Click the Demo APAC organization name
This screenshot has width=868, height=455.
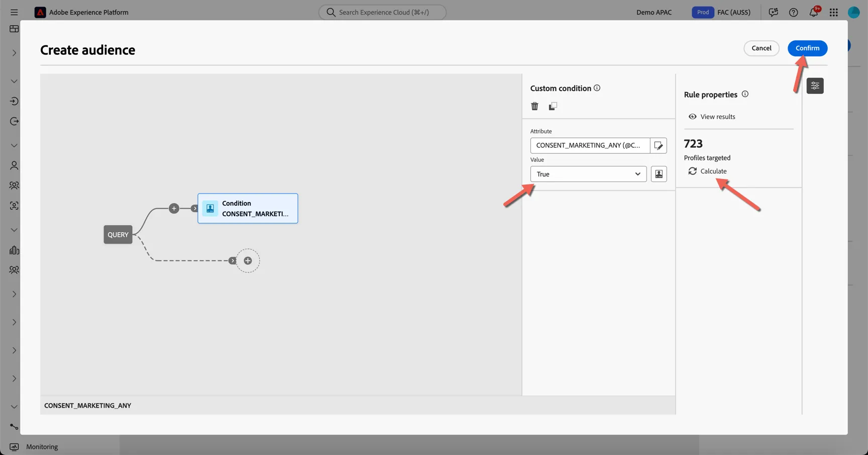click(654, 12)
